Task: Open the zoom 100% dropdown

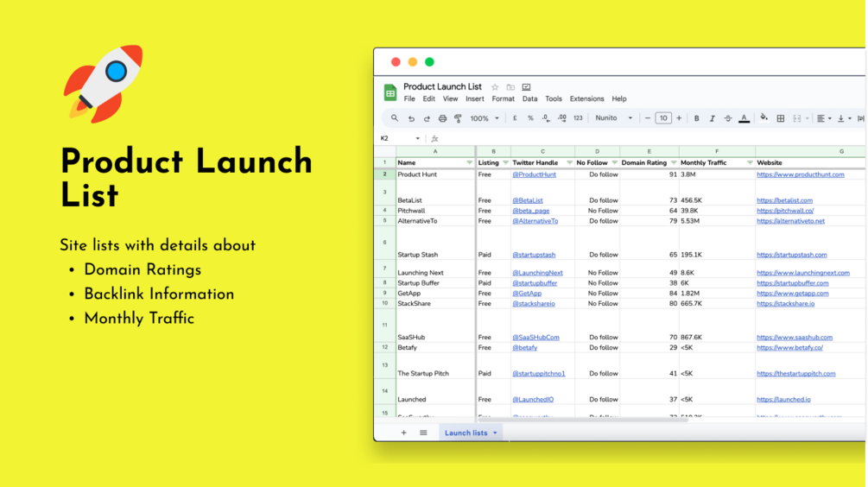Action: [485, 118]
